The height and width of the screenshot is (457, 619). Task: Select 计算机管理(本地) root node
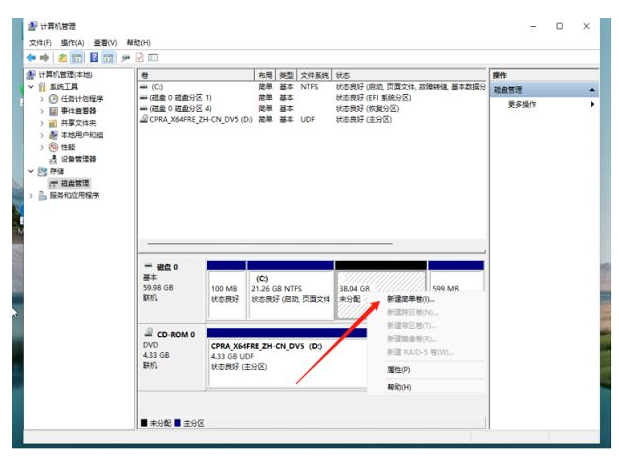[66, 75]
